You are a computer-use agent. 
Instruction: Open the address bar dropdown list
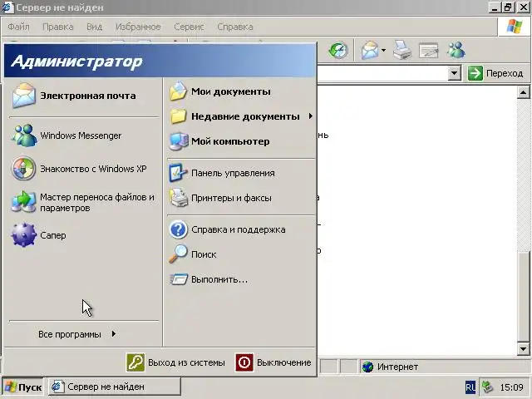454,73
